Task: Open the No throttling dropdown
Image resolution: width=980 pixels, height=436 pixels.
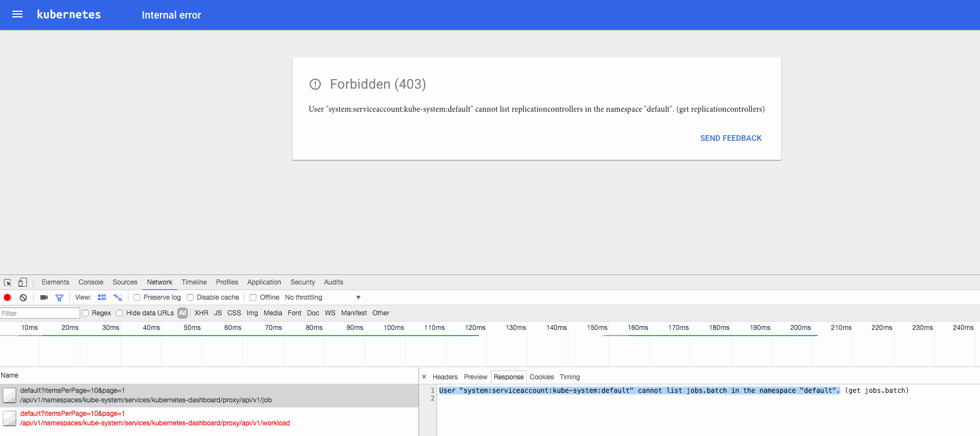Action: pos(323,297)
